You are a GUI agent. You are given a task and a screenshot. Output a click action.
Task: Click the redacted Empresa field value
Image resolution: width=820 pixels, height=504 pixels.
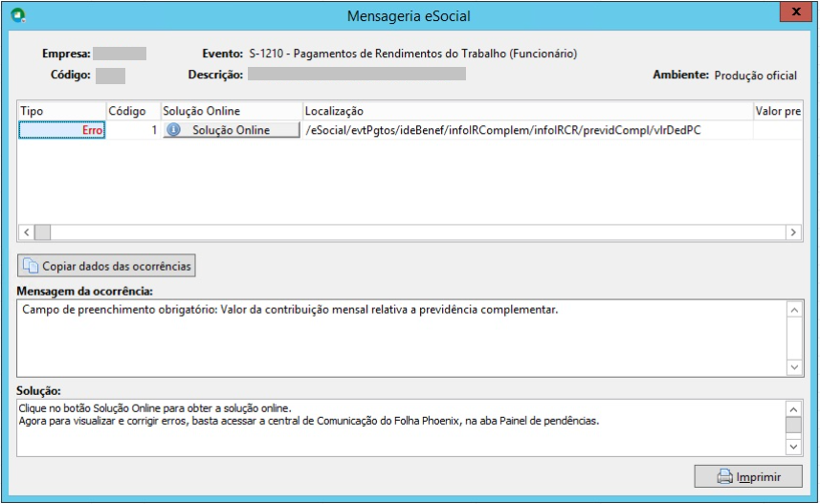120,54
